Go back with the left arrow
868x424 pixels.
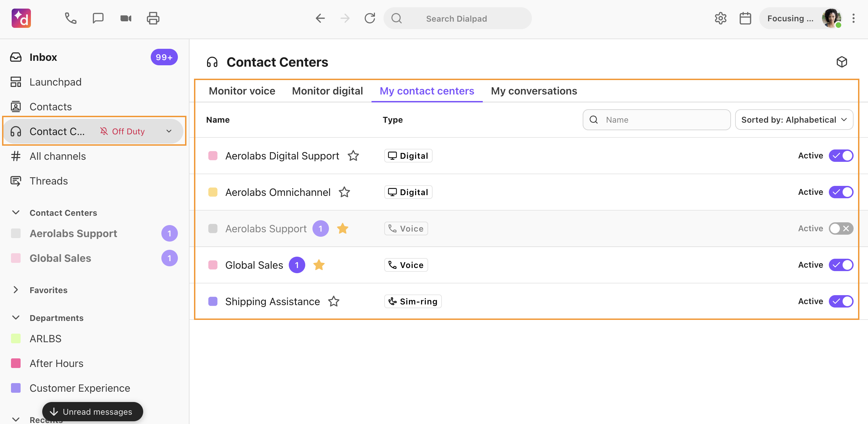tap(320, 18)
